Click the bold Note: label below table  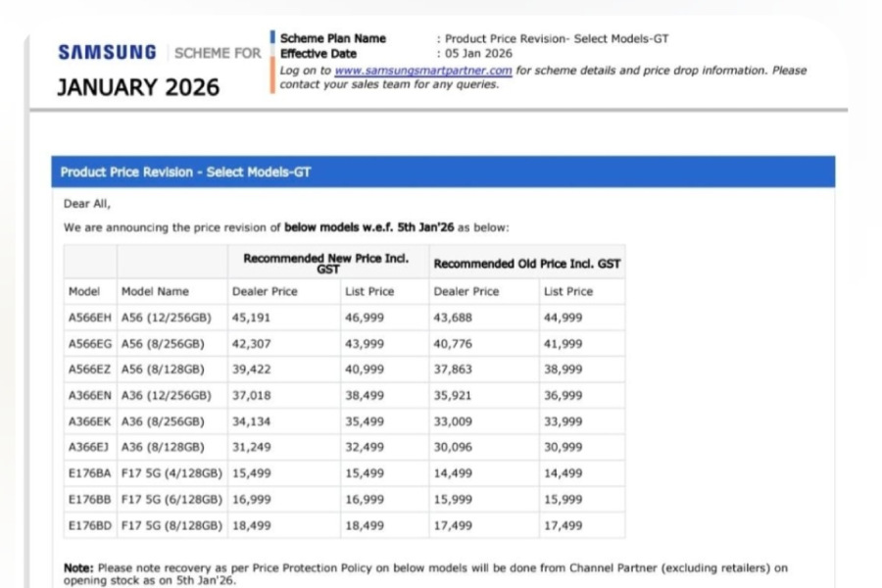tap(78, 567)
